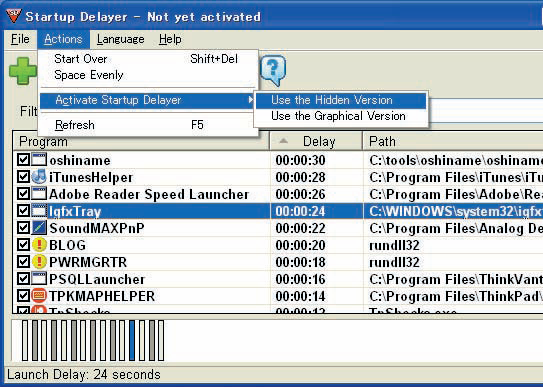Image resolution: width=543 pixels, height=387 pixels.
Task: Select the TPKMAPHELPER row name
Action: 102,296
